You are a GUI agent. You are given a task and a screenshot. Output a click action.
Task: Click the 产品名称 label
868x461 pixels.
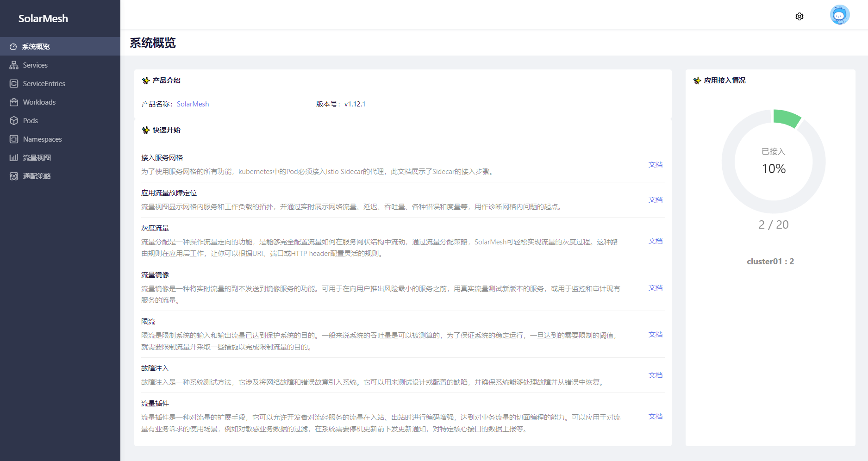(157, 104)
